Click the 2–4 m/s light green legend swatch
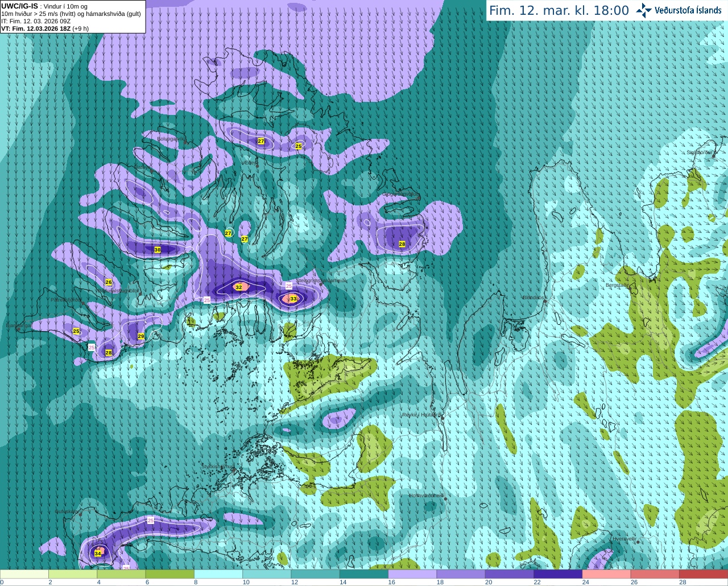 [x=73, y=574]
